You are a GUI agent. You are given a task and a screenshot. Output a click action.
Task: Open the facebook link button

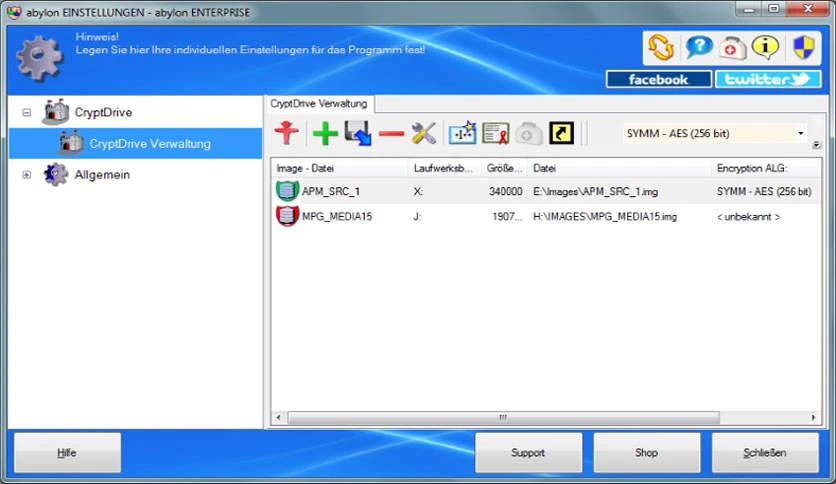point(658,79)
